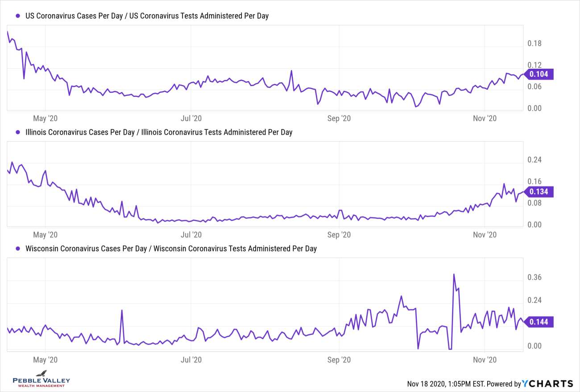The width and height of the screenshot is (580, 392).
Task: Click the US Coronavirus Cases Per Day legend title
Action: pos(147,16)
